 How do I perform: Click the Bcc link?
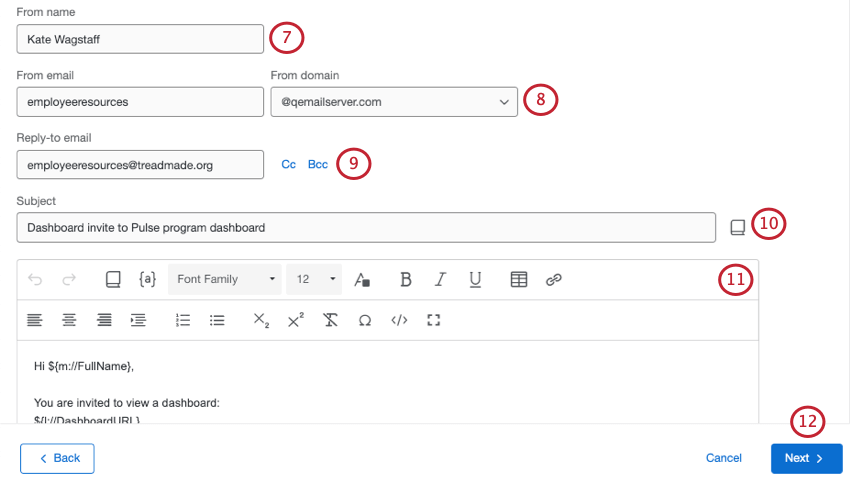coord(318,164)
